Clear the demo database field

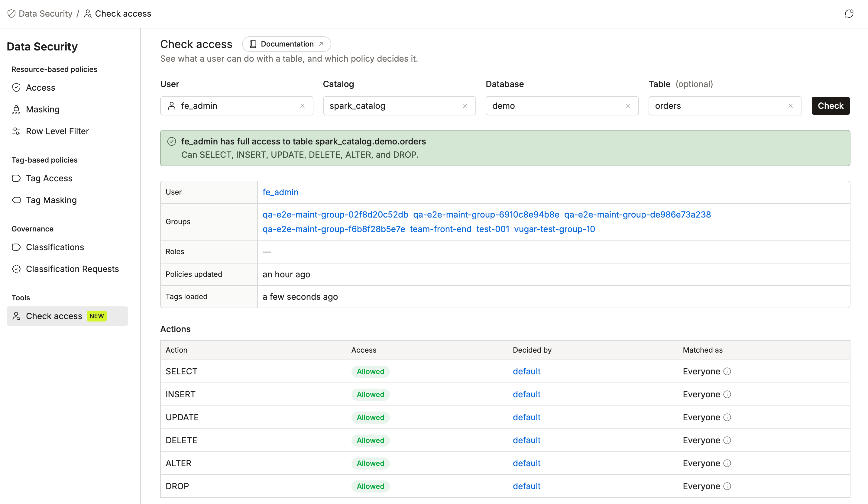click(628, 106)
